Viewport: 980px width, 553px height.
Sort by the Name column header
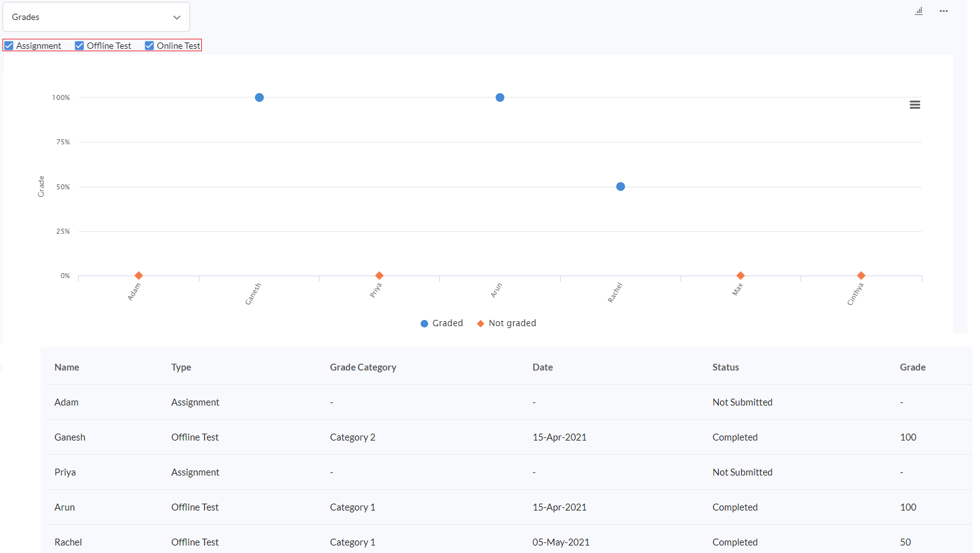[67, 367]
